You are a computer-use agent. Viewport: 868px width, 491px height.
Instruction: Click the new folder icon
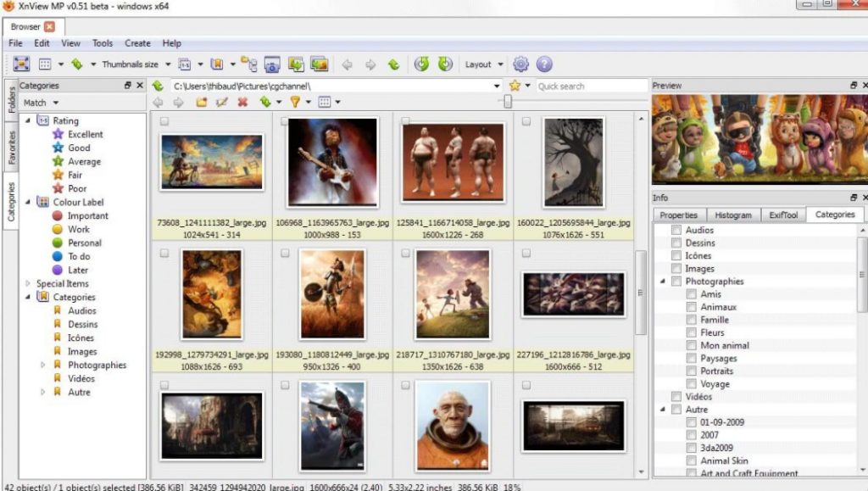201,102
